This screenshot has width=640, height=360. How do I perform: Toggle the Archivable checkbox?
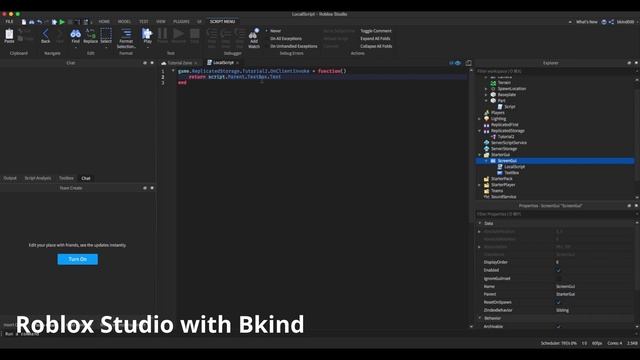(x=558, y=327)
